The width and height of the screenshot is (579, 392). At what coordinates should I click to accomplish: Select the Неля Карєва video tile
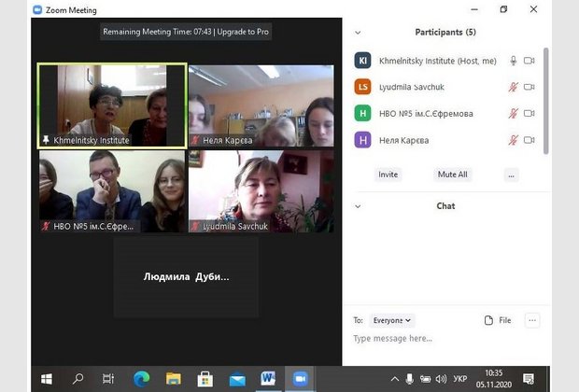[261, 106]
